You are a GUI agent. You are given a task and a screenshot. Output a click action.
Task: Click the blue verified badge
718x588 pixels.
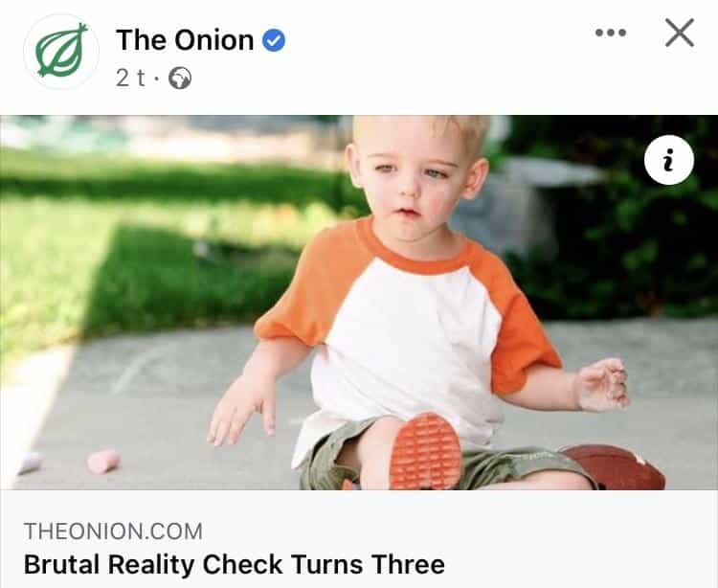click(274, 40)
